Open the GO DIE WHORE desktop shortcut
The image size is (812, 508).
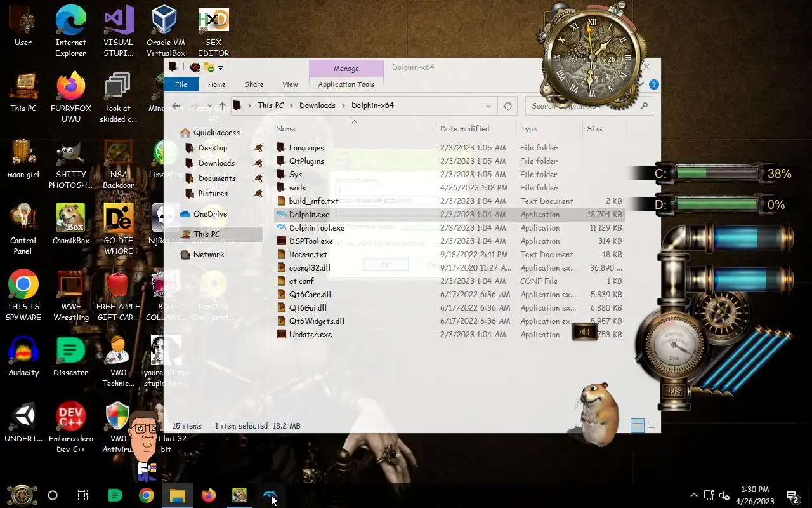pos(118,230)
